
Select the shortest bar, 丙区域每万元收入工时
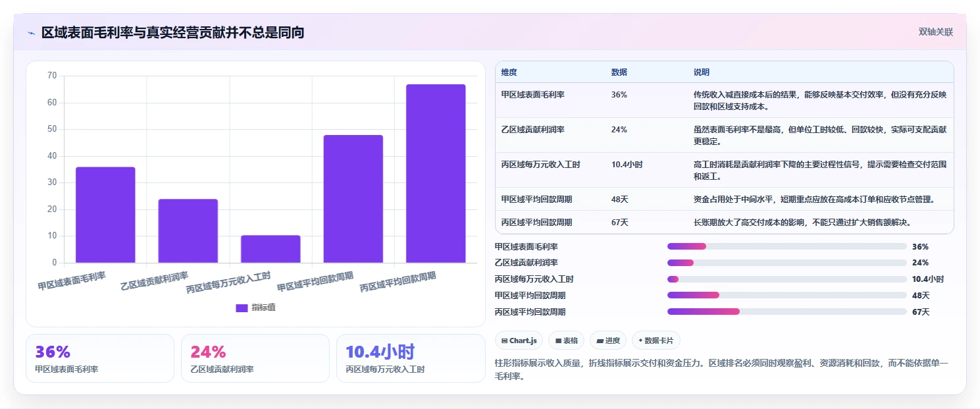(x=271, y=249)
